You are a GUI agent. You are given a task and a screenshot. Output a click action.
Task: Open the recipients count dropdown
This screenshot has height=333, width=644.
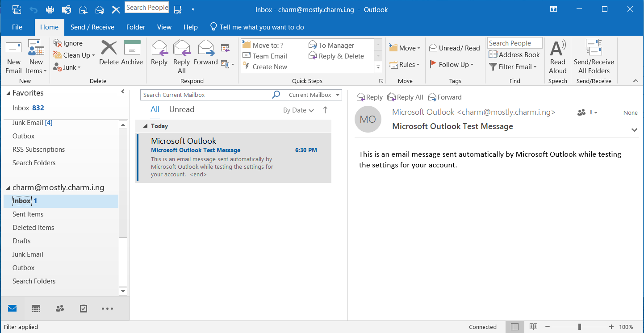[x=587, y=112]
